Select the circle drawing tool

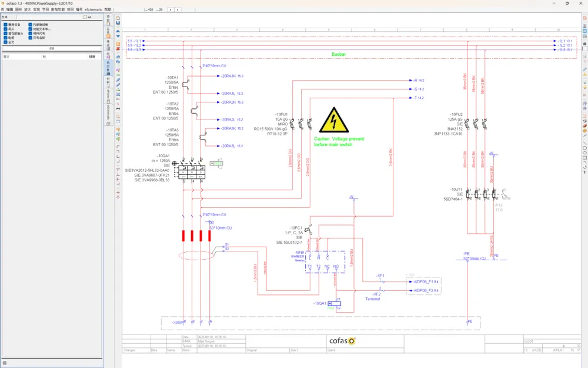[584, 148]
